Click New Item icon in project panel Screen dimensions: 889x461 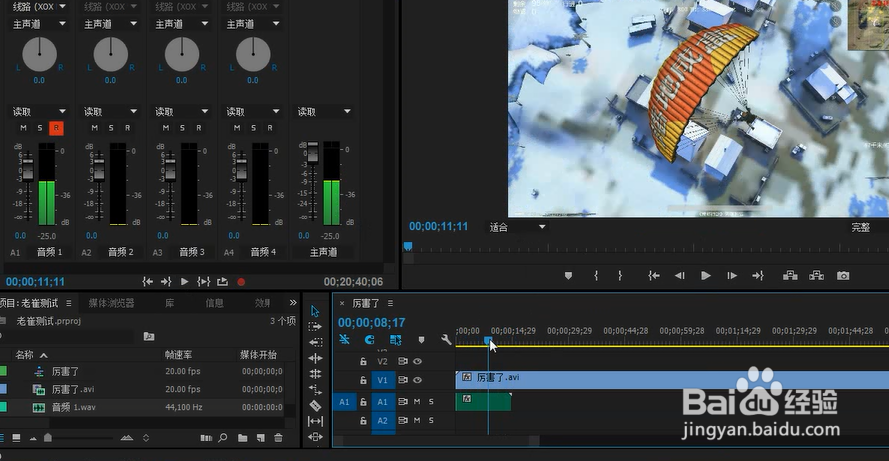[261, 438]
